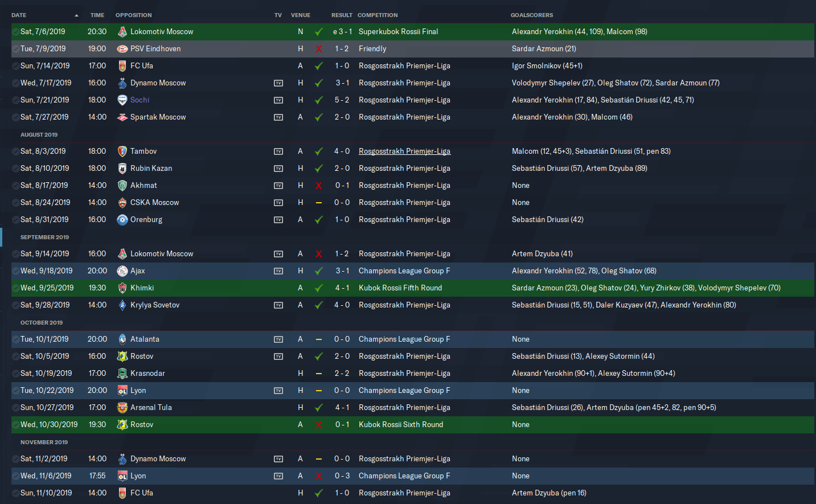Viewport: 816px width, 504px height.
Task: Click the 17:55 kick-off time on Lyon row
Action: [97, 476]
